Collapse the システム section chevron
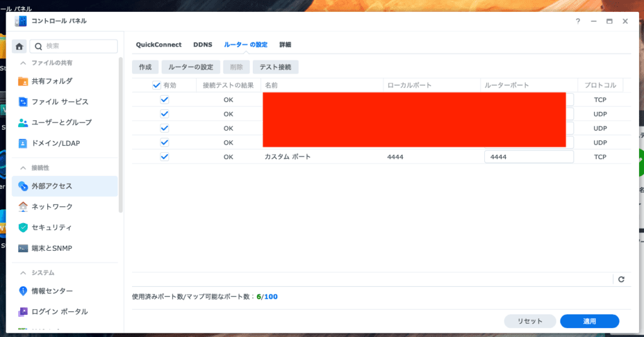Viewport: 644px width, 337px height. [x=24, y=273]
